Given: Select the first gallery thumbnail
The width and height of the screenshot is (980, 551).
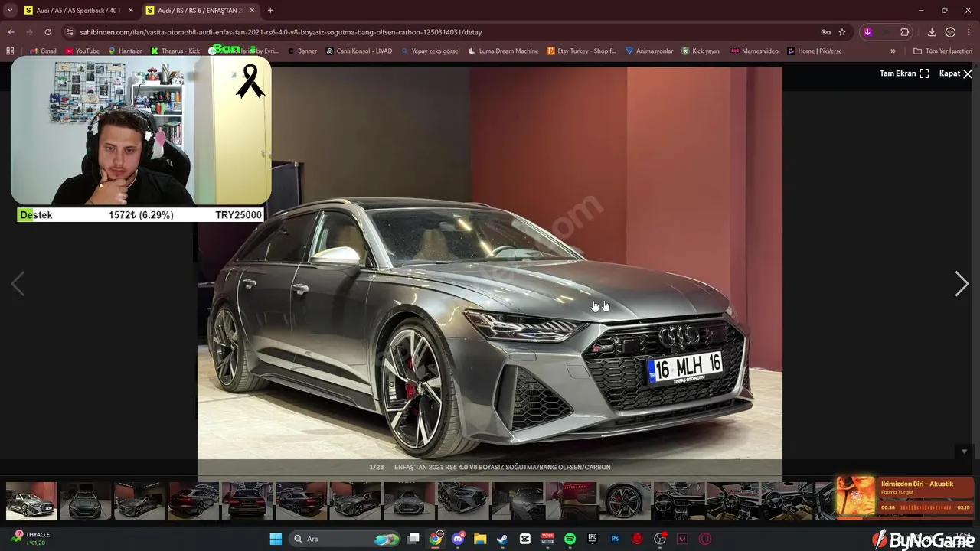Looking at the screenshot, I should tap(31, 501).
